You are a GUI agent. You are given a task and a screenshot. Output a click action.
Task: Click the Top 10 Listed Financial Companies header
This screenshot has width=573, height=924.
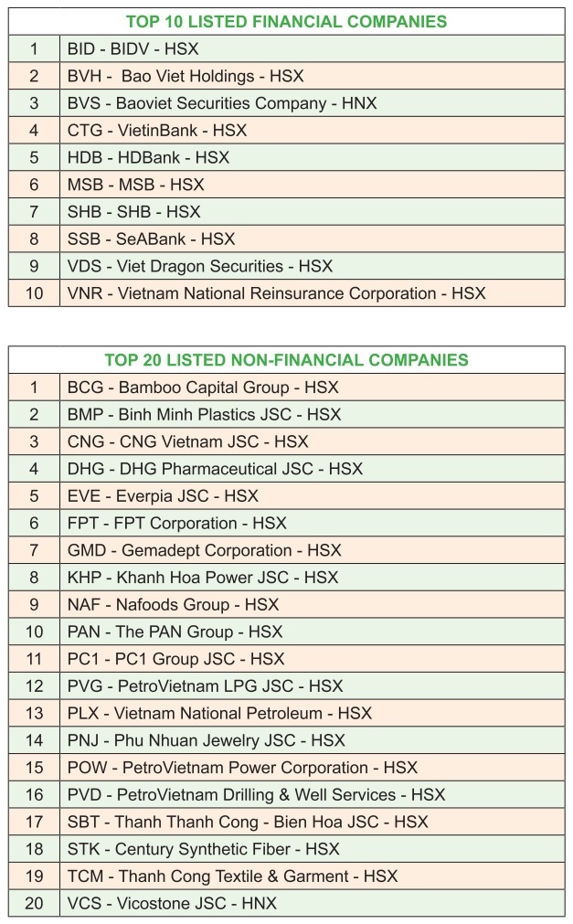coord(286,20)
